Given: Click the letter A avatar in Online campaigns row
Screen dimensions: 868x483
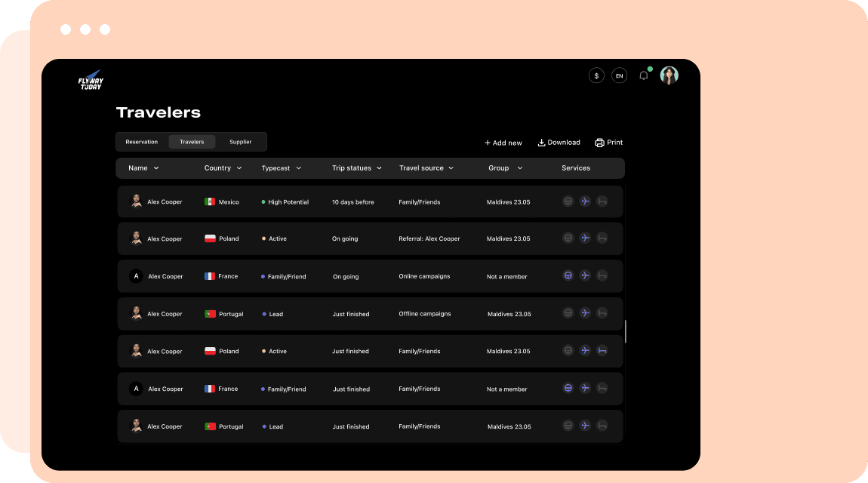Looking at the screenshot, I should [x=136, y=276].
